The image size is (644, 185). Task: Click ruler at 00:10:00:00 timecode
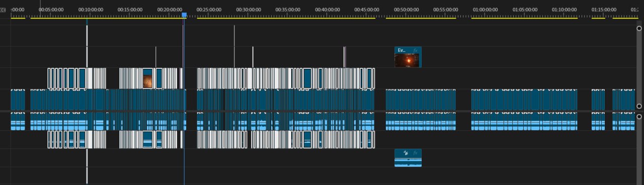click(x=91, y=10)
